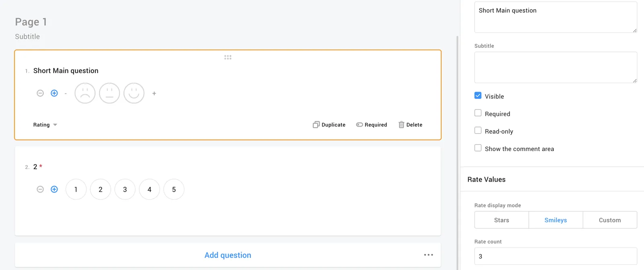
Task: Click the happy smiley face rating
Action: [134, 93]
